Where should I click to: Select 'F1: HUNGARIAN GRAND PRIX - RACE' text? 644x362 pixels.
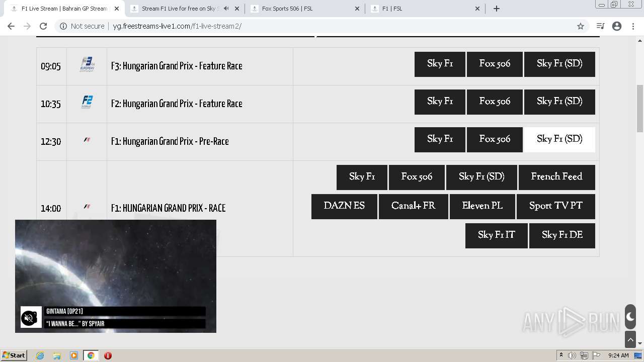pos(168,208)
